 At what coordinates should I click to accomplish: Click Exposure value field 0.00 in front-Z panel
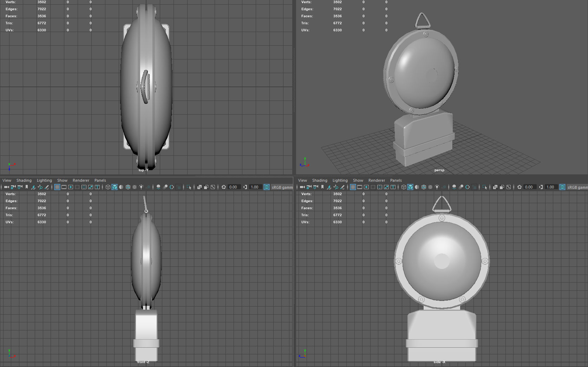234,187
